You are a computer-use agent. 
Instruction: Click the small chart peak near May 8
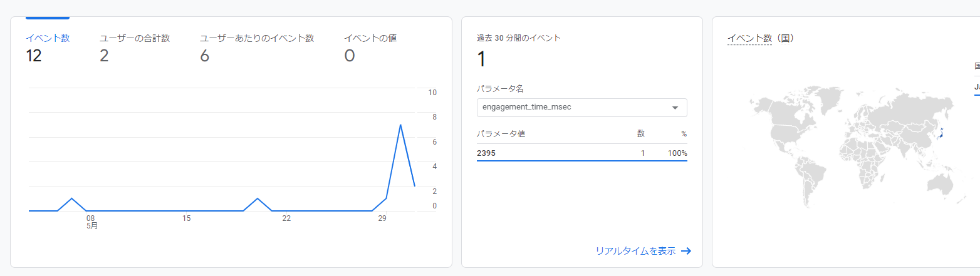coord(72,198)
